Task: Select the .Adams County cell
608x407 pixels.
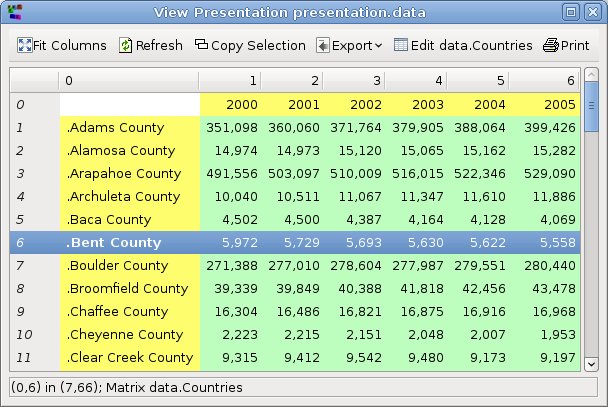Action: [x=130, y=128]
